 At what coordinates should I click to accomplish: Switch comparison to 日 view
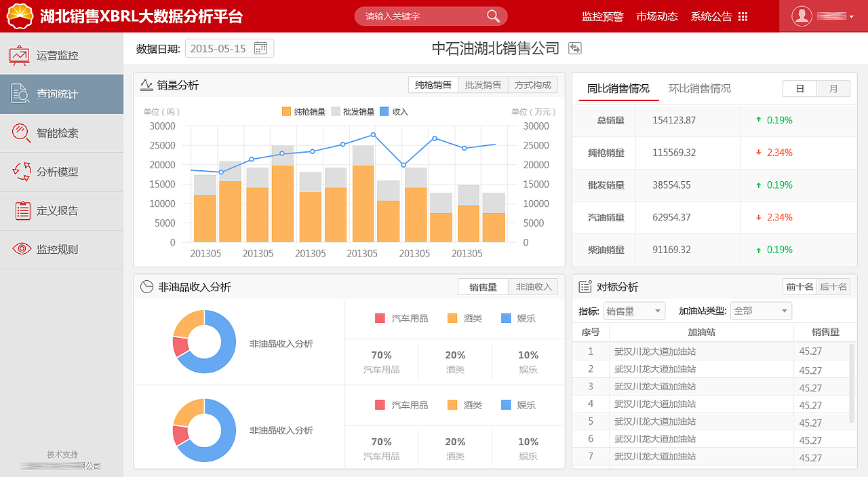[x=800, y=88]
